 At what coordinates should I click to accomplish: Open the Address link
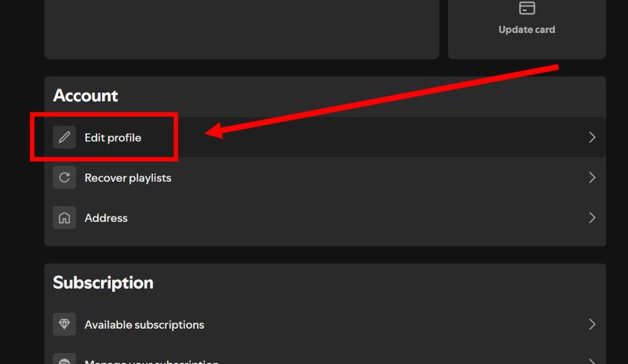coord(106,218)
